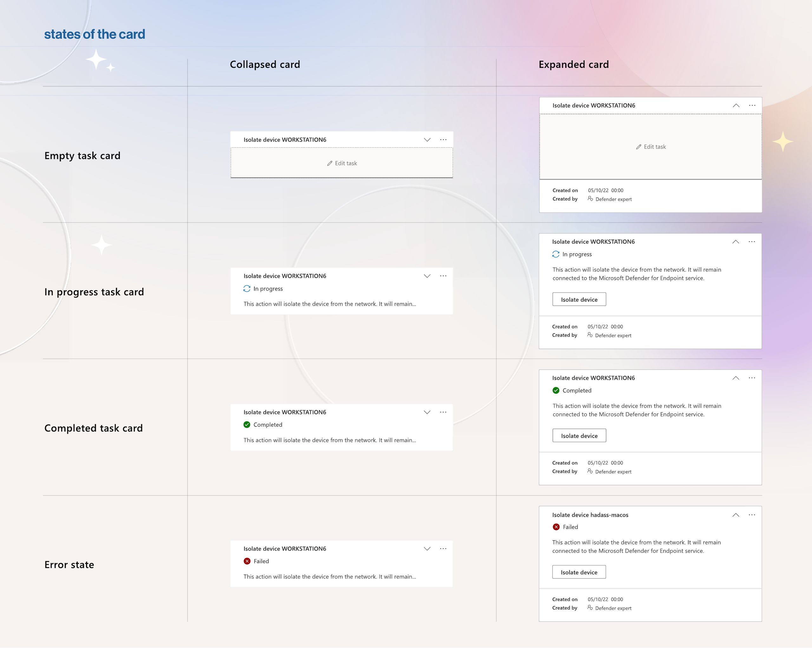This screenshot has height=648, width=812.
Task: Click red Failed icon in hadass-macos card
Action: pyautogui.click(x=556, y=527)
